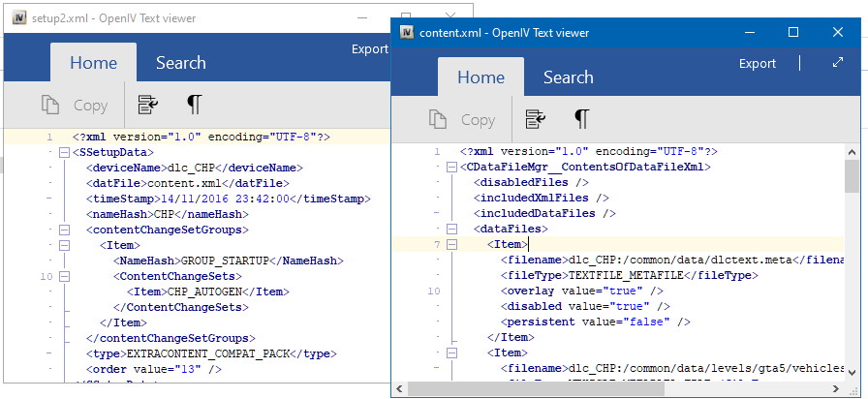Click the OpenIV icon in content.xml title bar
Image resolution: width=868 pixels, height=399 pixels.
coord(406,33)
